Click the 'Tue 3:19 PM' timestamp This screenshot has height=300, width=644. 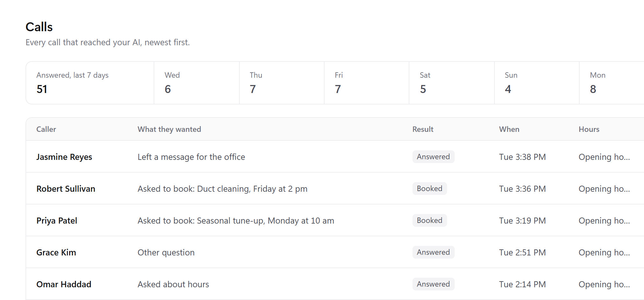click(523, 221)
